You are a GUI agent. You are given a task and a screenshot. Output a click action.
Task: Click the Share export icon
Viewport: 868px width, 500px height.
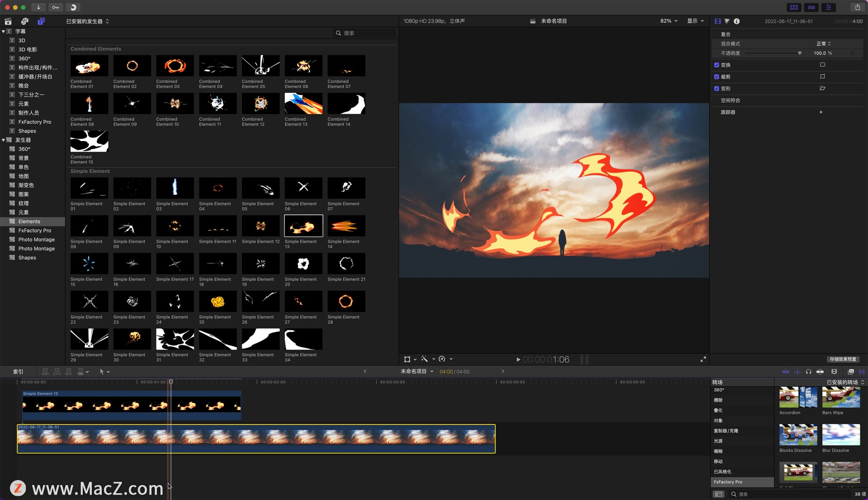click(857, 7)
